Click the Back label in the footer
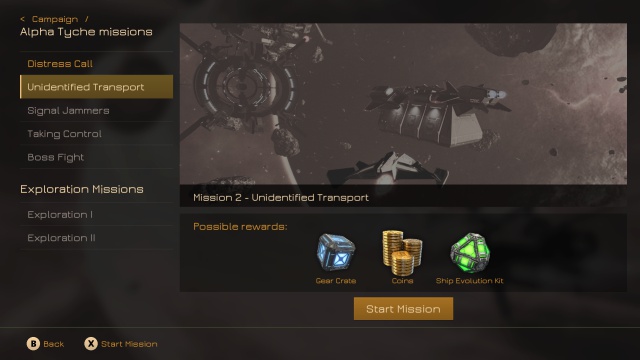640x360 pixels. 53,344
